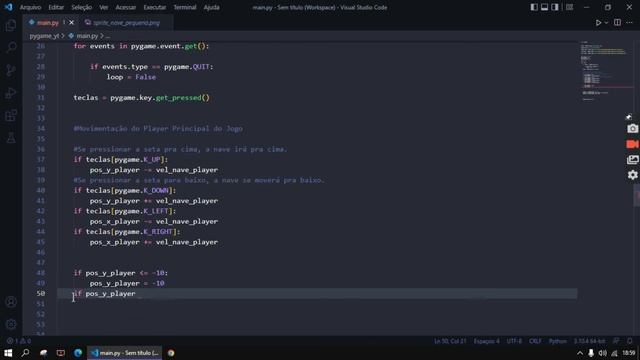
Task: Click the teclas get_pressed() code line
Action: 141,98
